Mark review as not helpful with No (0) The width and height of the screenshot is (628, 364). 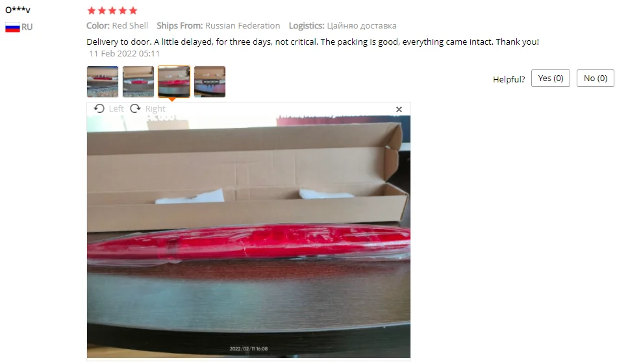pos(595,78)
